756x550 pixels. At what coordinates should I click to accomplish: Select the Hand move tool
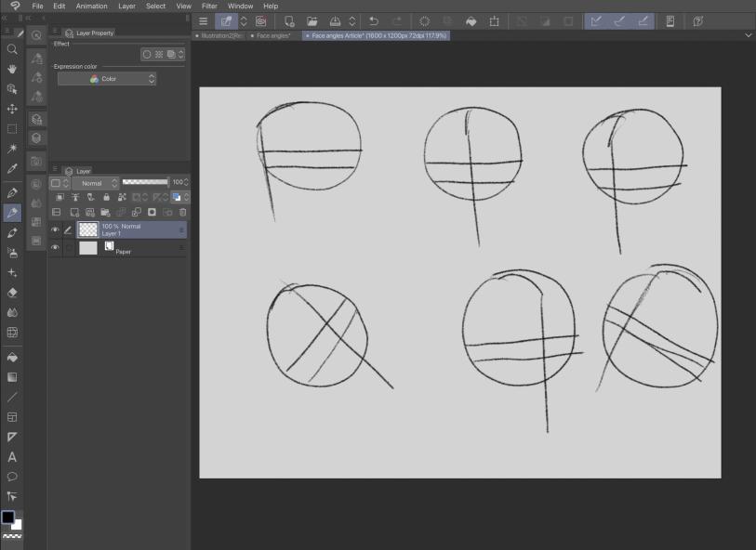coord(12,69)
